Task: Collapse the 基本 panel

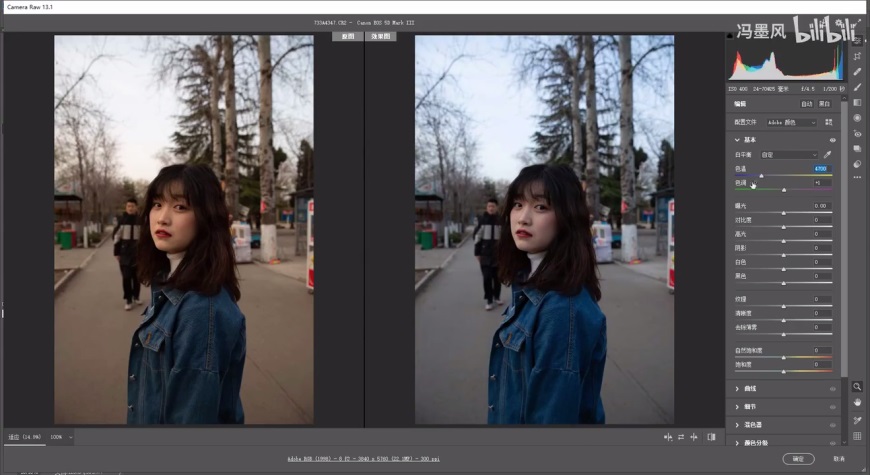Action: [737, 140]
